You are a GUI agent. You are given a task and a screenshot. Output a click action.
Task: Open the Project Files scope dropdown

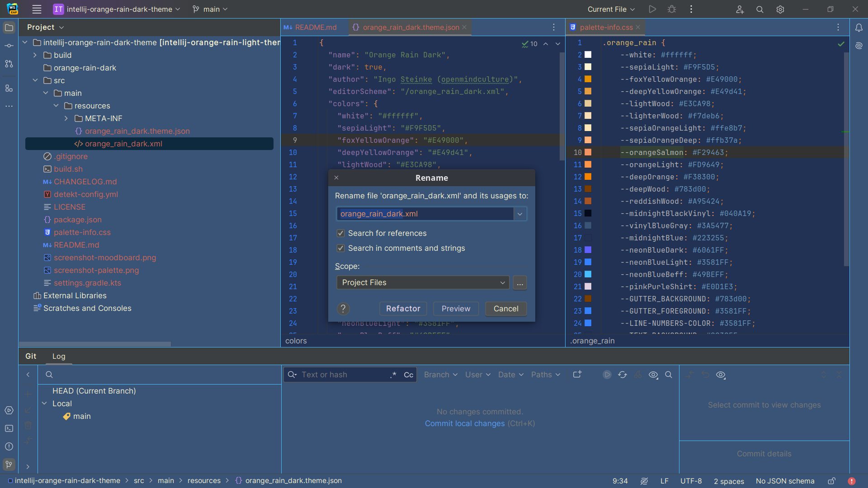click(x=423, y=282)
